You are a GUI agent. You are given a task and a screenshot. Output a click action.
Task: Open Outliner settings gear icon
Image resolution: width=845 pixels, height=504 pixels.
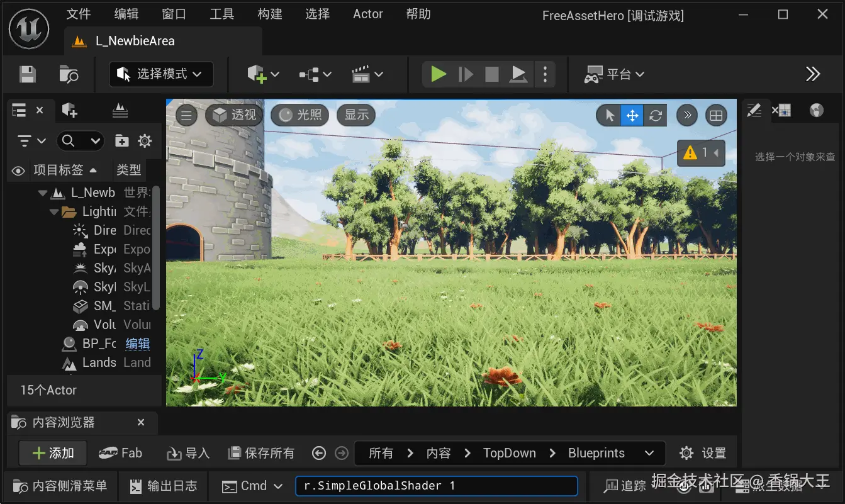pyautogui.click(x=145, y=141)
